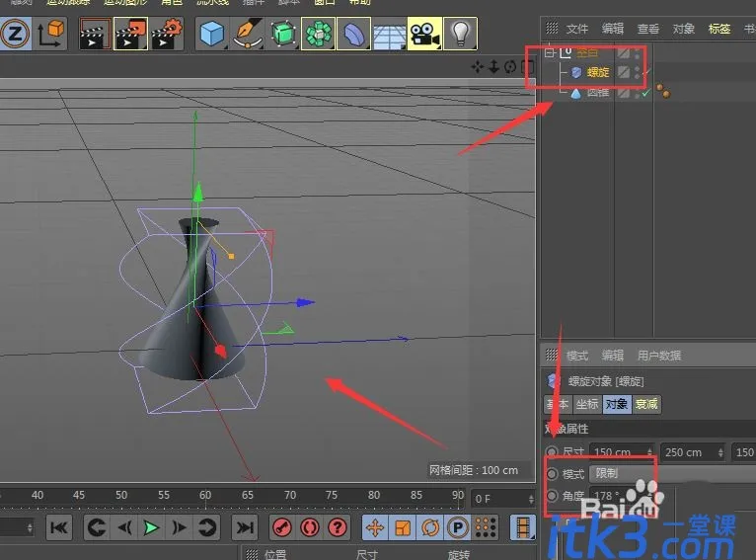
Task: Click viewport rotate navigation icon
Action: 510,66
